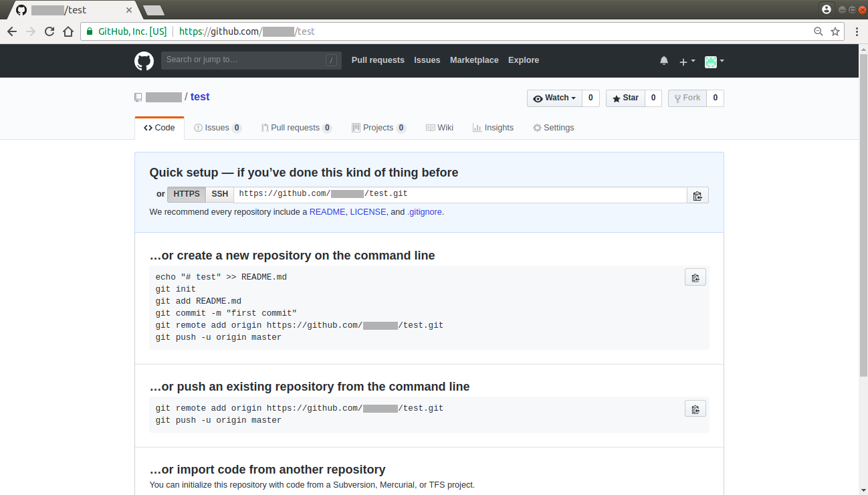The image size is (868, 495).
Task: Click the echo '# test' >> README.md line
Action: [x=221, y=277]
